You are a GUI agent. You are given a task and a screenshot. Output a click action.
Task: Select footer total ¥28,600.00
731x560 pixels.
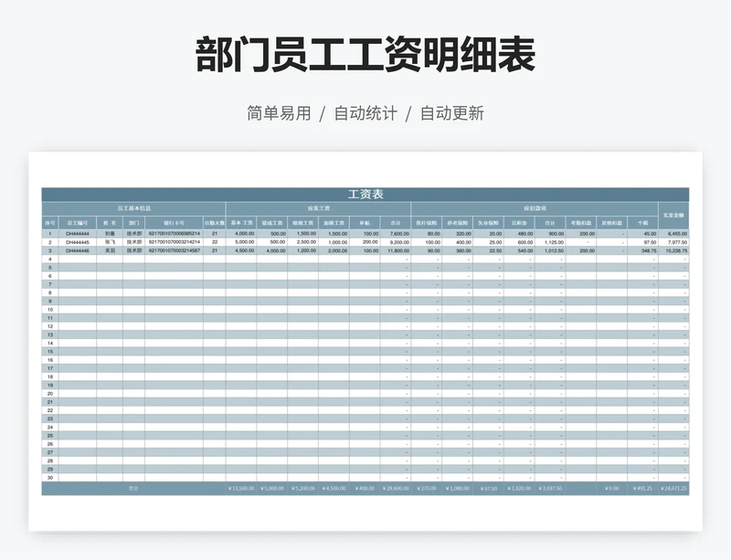tap(396, 489)
